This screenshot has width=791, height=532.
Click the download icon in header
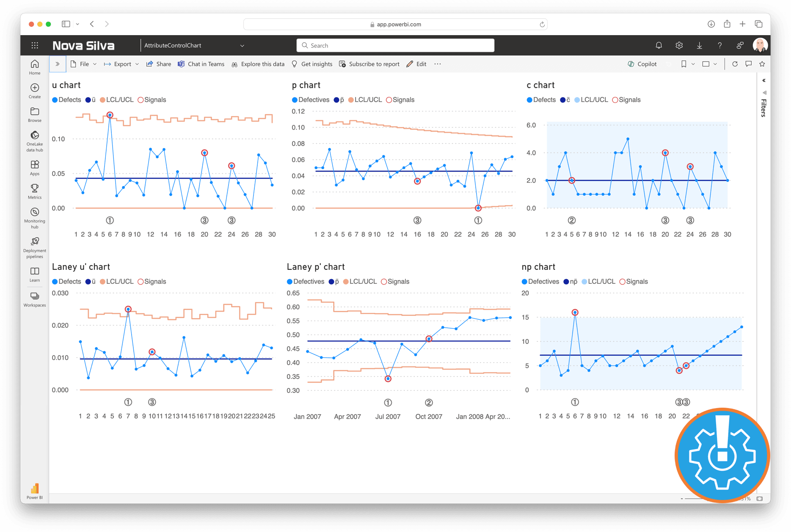tap(699, 45)
